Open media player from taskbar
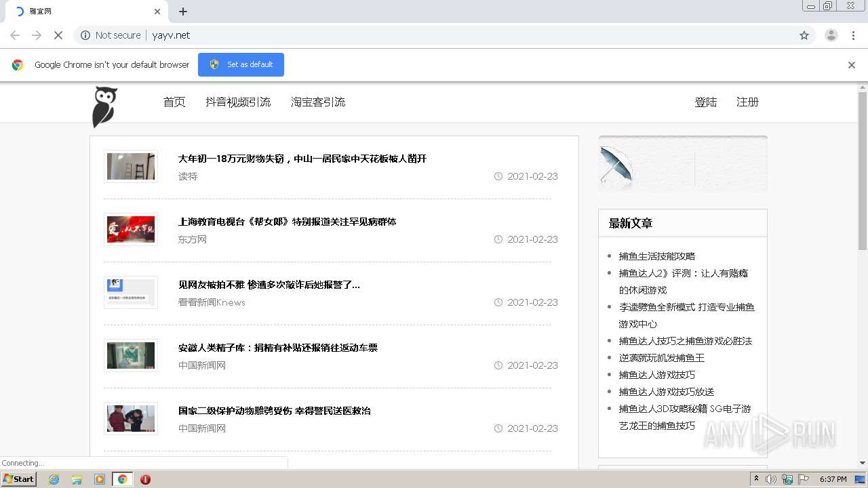The image size is (868, 488). pos(100,479)
